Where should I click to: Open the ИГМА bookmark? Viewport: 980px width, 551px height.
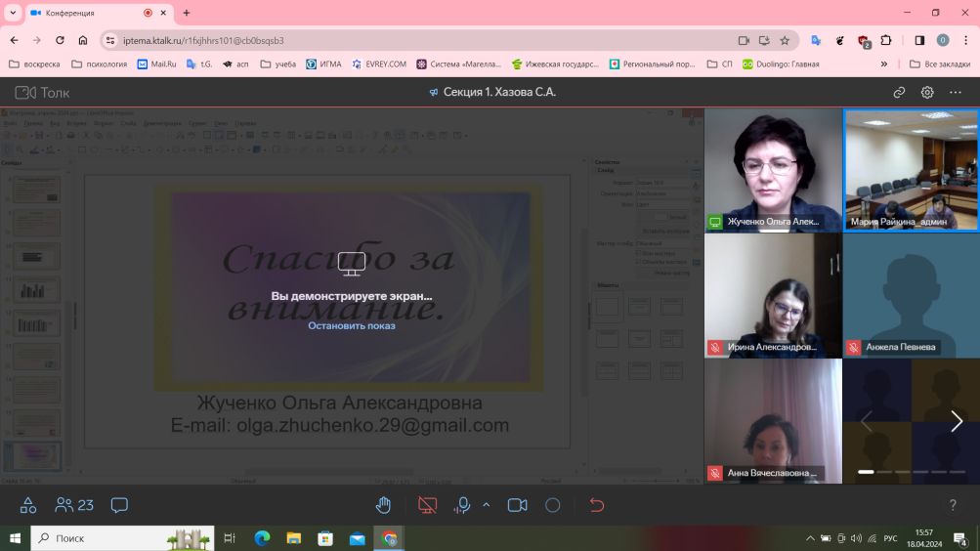click(x=323, y=64)
